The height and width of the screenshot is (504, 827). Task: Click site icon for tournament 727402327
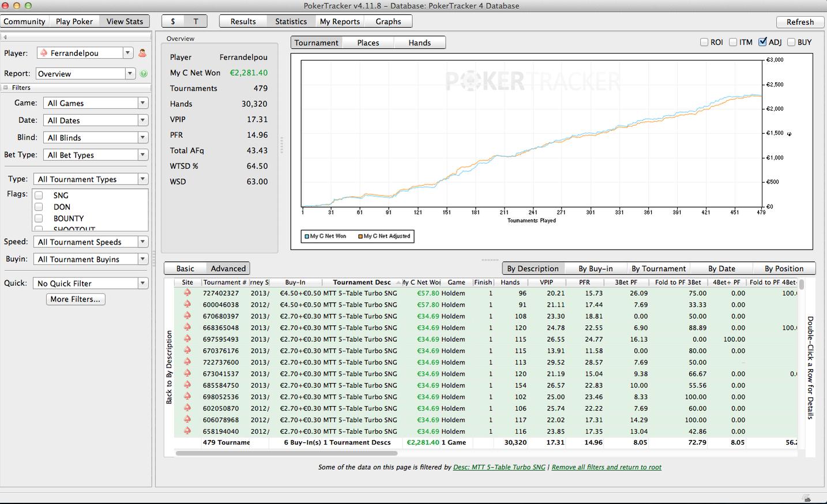click(187, 293)
